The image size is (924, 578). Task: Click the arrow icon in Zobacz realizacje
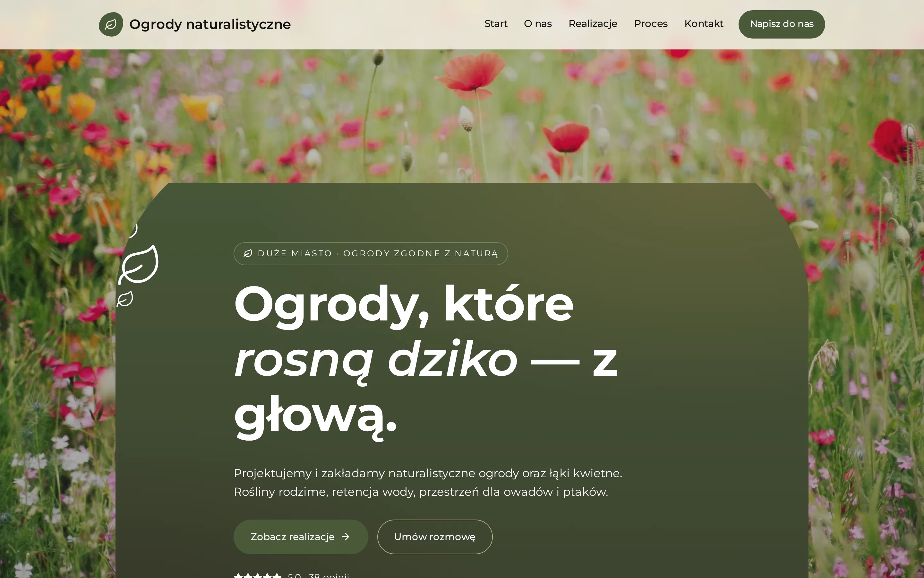tap(346, 537)
